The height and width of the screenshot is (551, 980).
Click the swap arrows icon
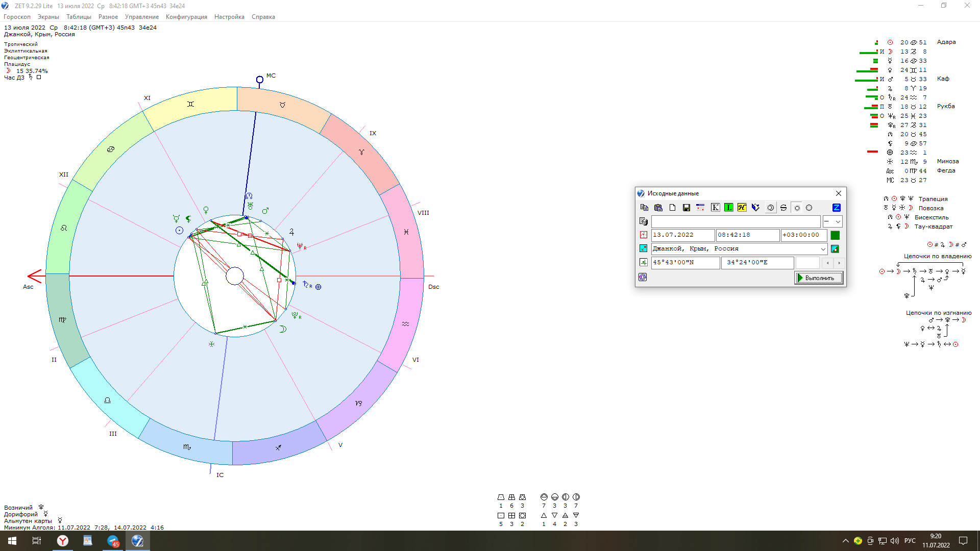coord(783,208)
